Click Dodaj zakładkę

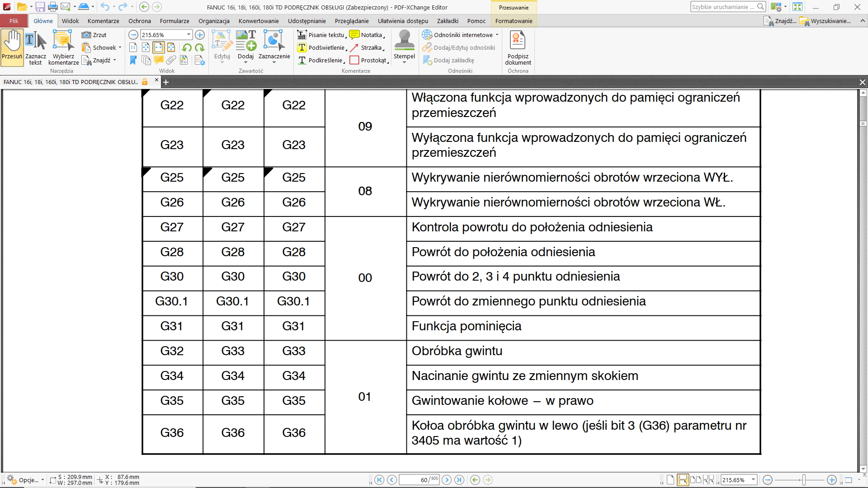(x=448, y=60)
